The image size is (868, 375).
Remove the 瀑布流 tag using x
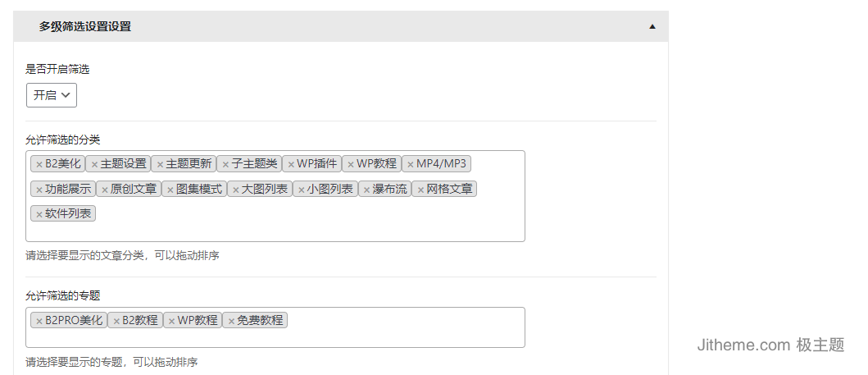pos(366,190)
